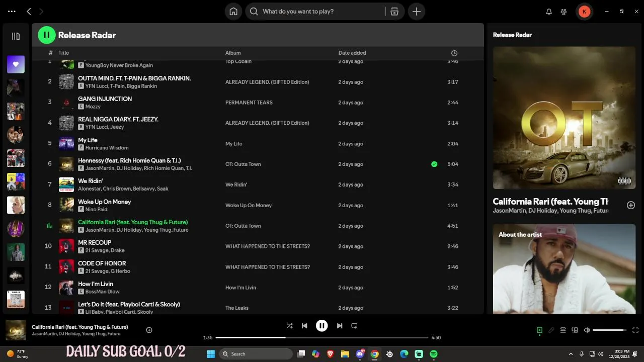Open File Explorer from taskbar

(345, 354)
